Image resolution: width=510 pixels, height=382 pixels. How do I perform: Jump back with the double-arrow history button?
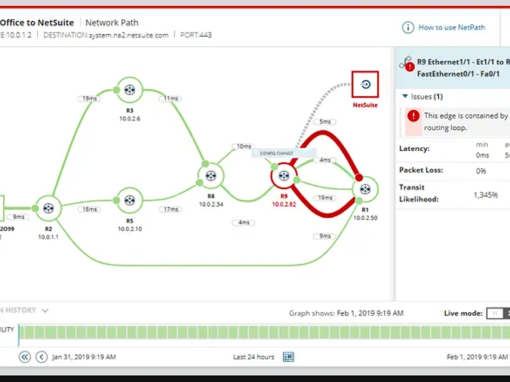25,357
